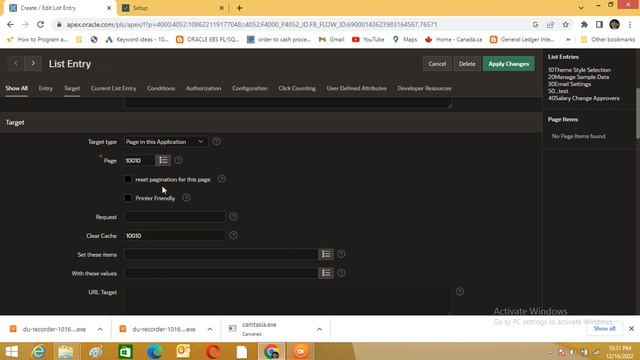Show help for Request field
This screenshot has width=640, height=360.
pos(233,216)
